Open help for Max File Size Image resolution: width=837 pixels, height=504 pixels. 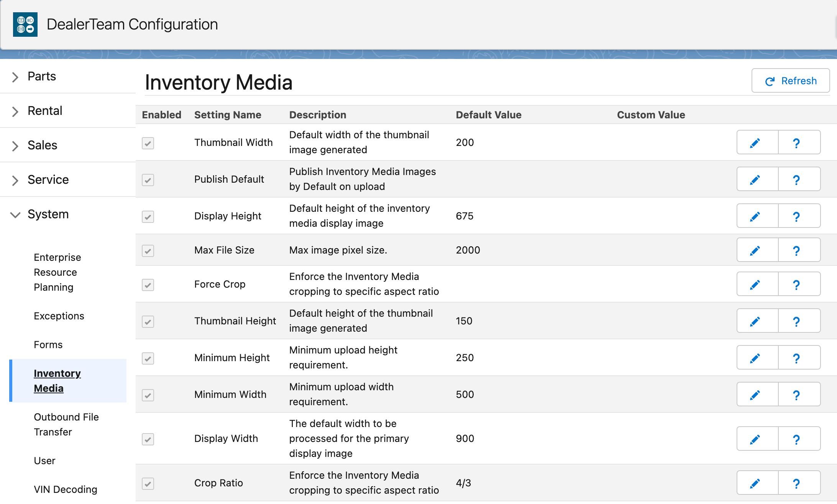click(799, 250)
